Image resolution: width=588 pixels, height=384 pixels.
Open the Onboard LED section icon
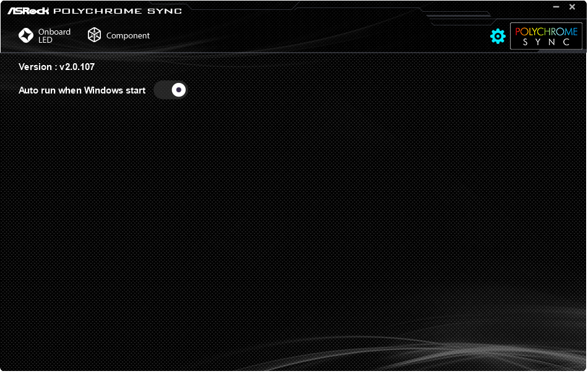tap(26, 35)
